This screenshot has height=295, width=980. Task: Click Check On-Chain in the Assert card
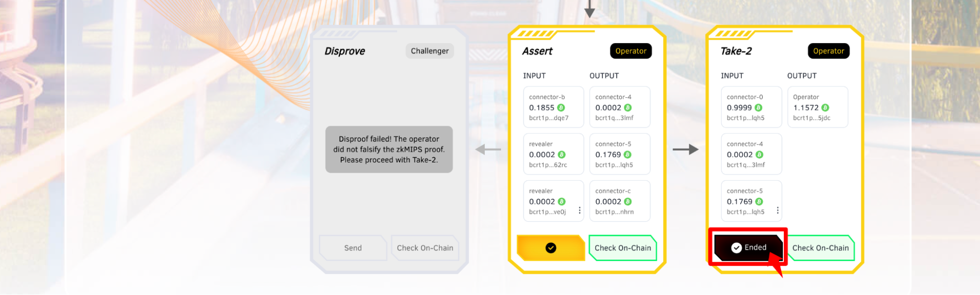click(623, 248)
